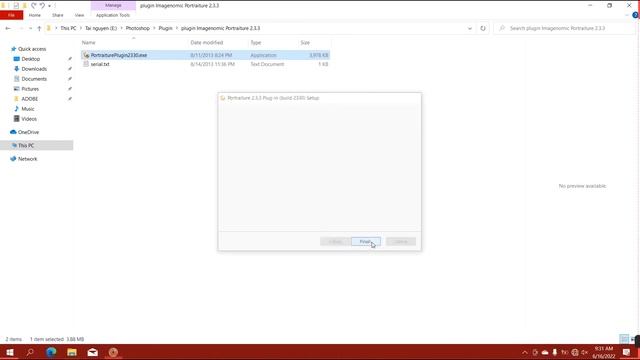640x360 pixels.
Task: Open File Explorer from the taskbar
Action: point(72,352)
